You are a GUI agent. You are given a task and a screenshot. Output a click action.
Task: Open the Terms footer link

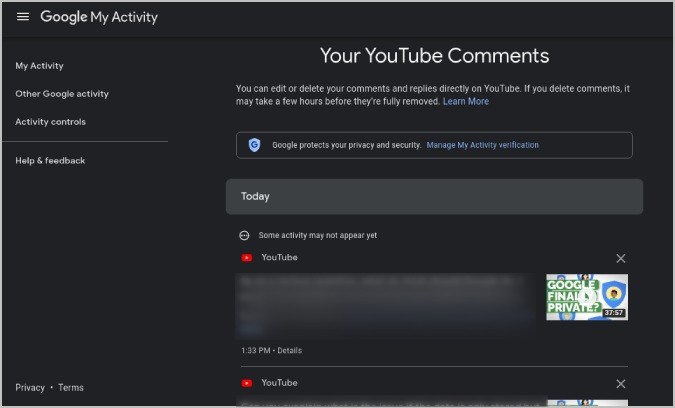tap(71, 387)
